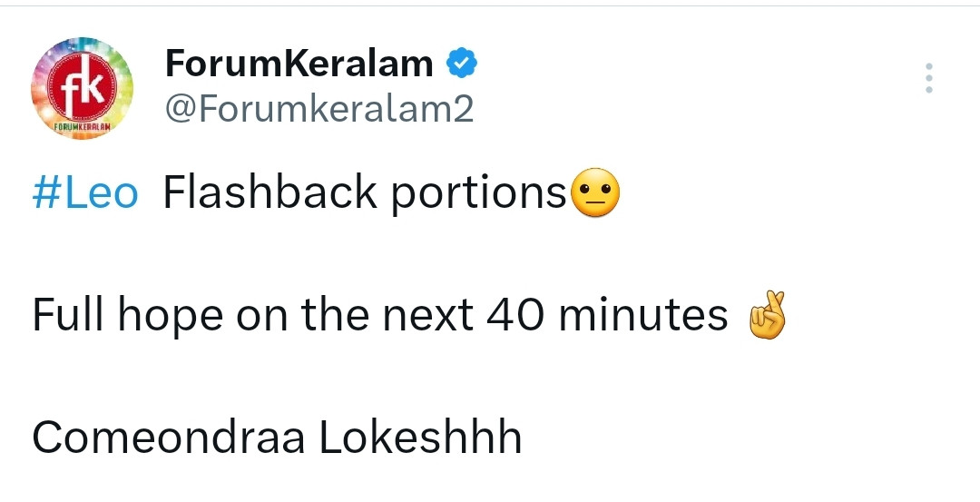Image resolution: width=980 pixels, height=502 pixels.
Task: Click the word 'Flashback' in the tweet
Action: coord(269,193)
